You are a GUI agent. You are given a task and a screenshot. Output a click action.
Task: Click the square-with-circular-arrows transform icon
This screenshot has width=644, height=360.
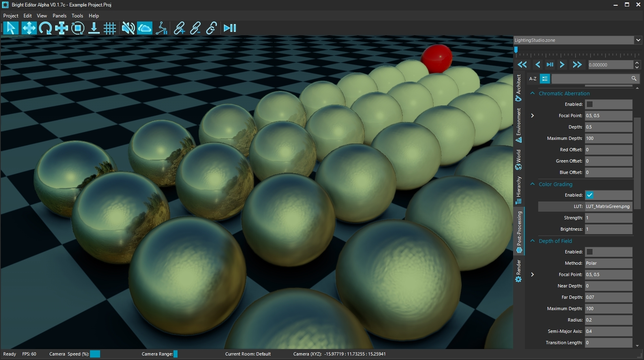point(77,28)
